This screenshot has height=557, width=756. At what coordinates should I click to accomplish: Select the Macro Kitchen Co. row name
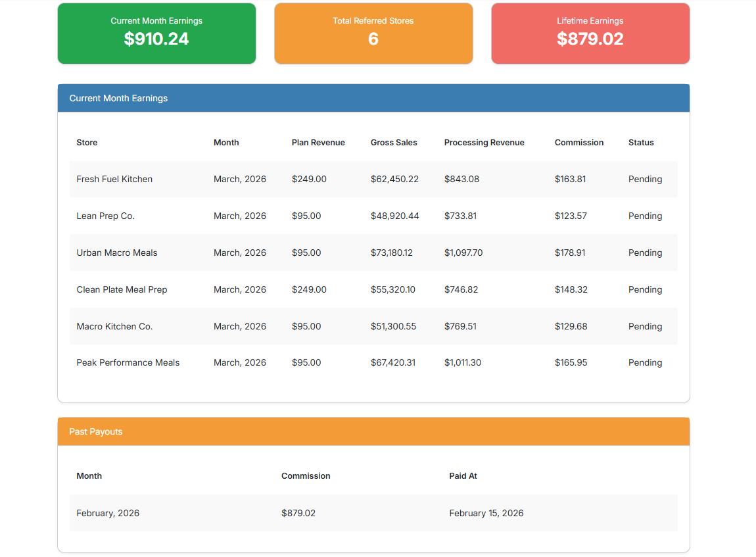click(114, 327)
